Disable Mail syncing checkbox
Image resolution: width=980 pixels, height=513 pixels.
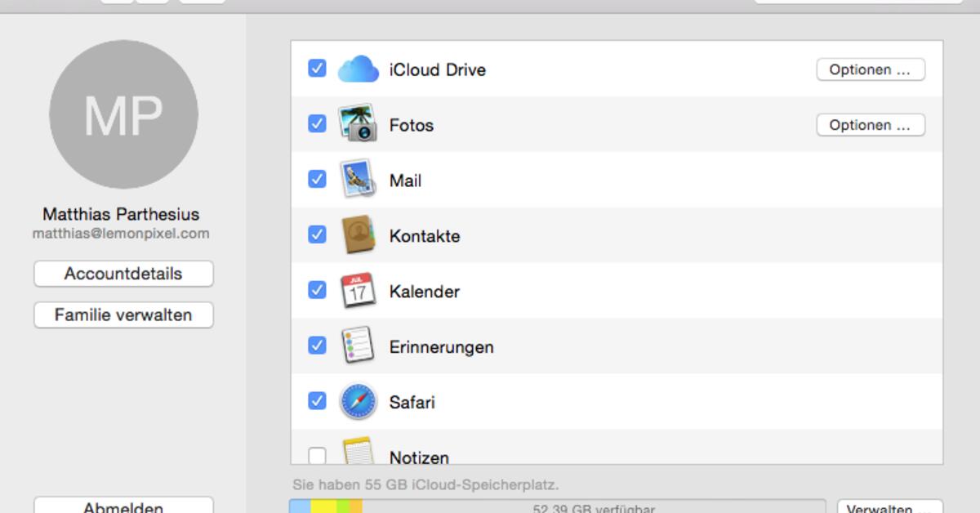(317, 180)
